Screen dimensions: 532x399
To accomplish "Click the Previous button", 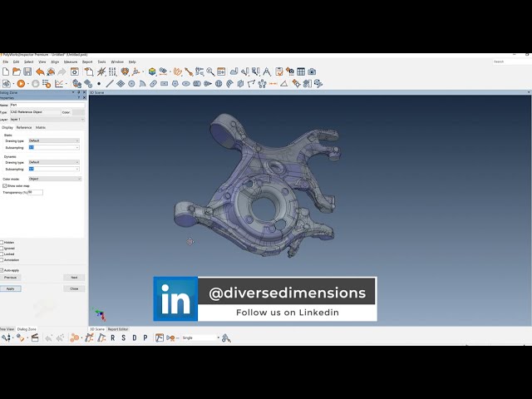I will 11,278.
